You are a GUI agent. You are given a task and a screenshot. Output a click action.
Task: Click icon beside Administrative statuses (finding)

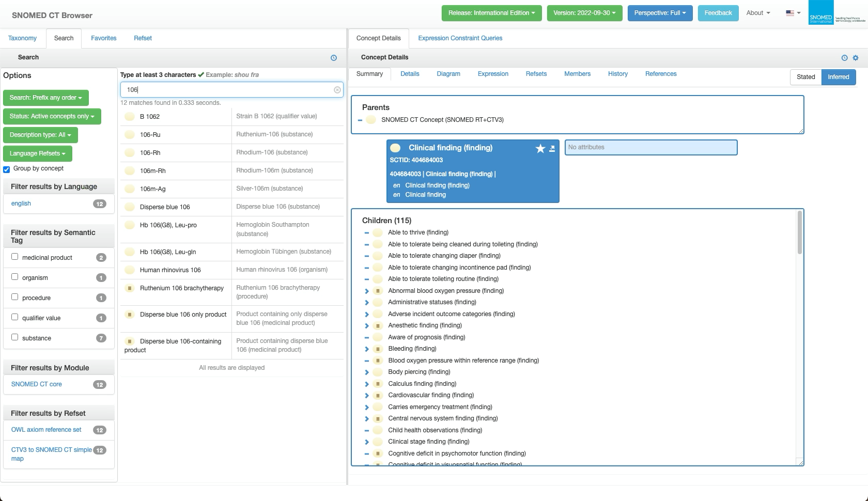378,302
